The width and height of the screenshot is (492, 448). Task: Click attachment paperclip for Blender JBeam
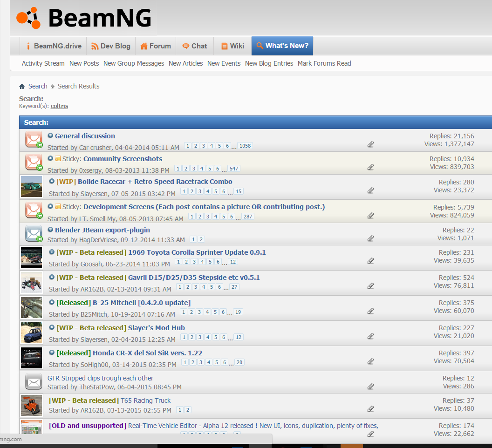370,238
